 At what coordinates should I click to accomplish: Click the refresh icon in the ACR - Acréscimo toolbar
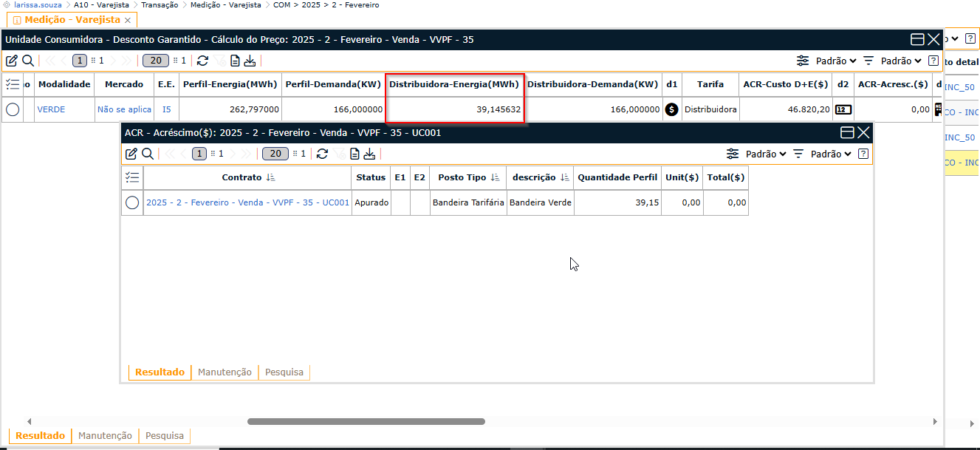click(321, 154)
